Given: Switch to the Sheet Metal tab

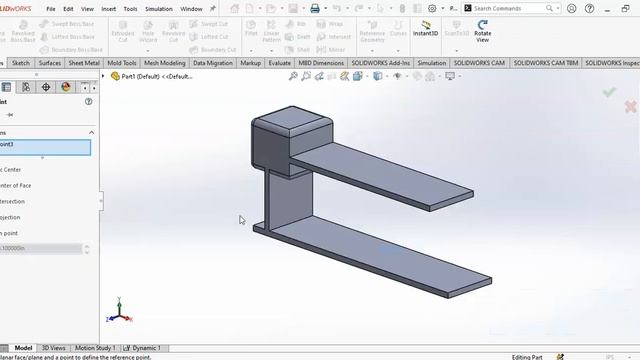Looking at the screenshot, I should click(x=84, y=63).
